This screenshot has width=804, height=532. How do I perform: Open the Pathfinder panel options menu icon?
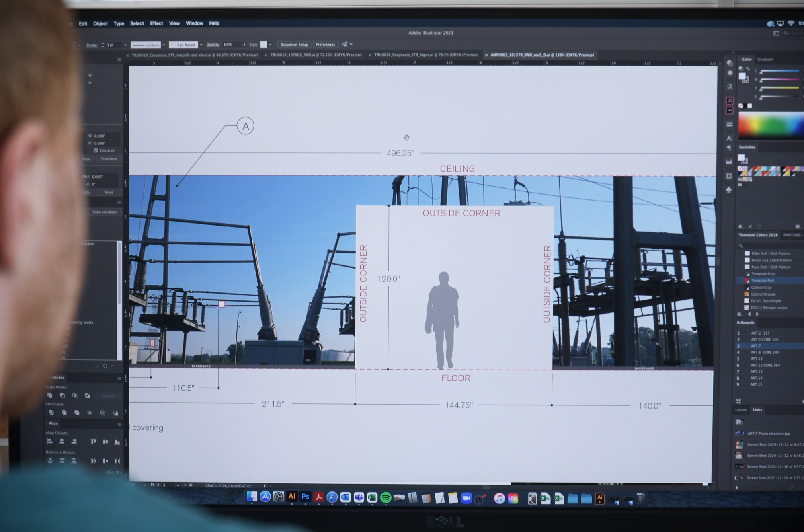point(119,378)
